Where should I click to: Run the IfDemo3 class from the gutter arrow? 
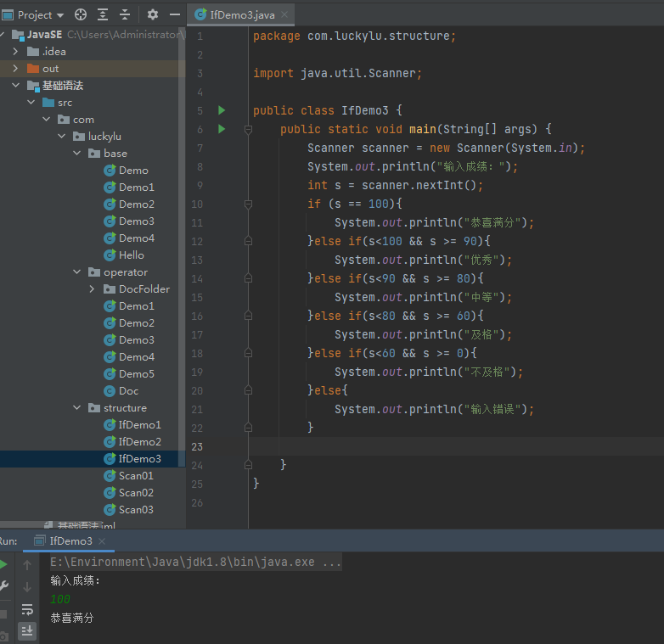click(222, 110)
